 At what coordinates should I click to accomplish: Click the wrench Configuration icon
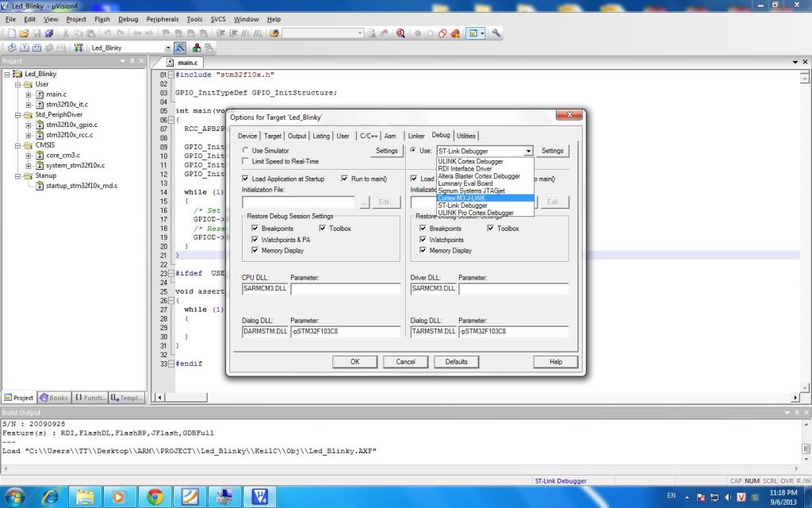click(x=496, y=33)
